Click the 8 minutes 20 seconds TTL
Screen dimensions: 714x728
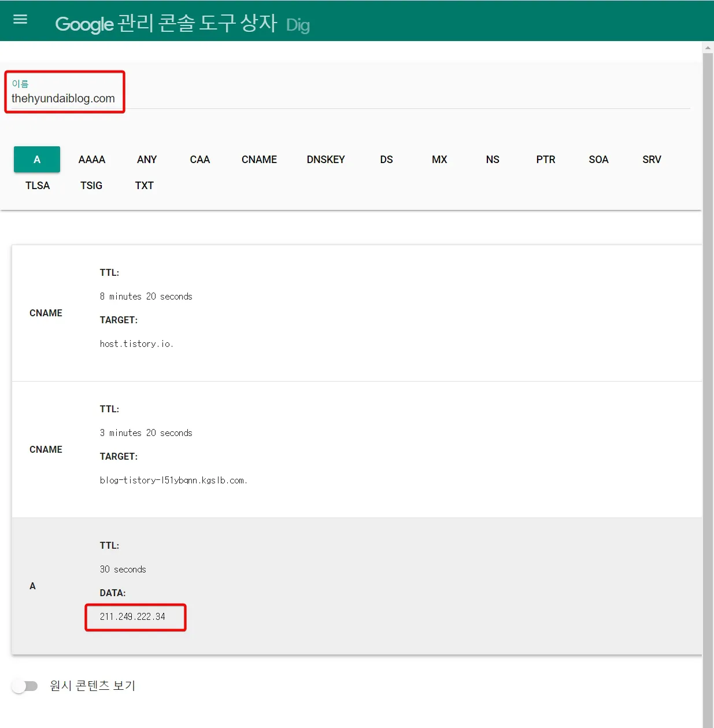coord(146,296)
